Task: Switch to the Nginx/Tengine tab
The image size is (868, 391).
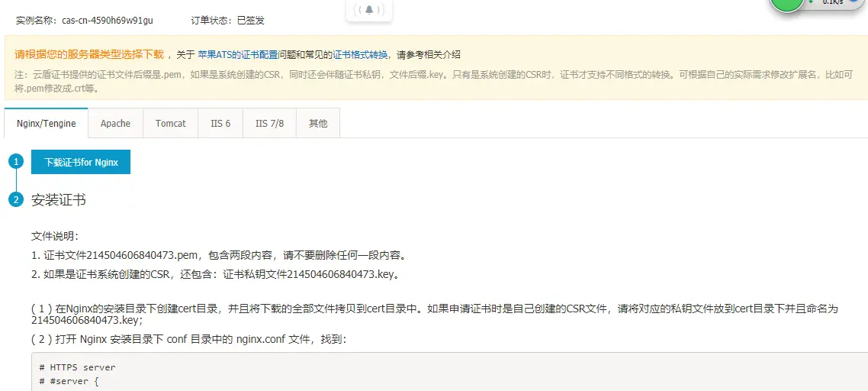Action: (47, 123)
